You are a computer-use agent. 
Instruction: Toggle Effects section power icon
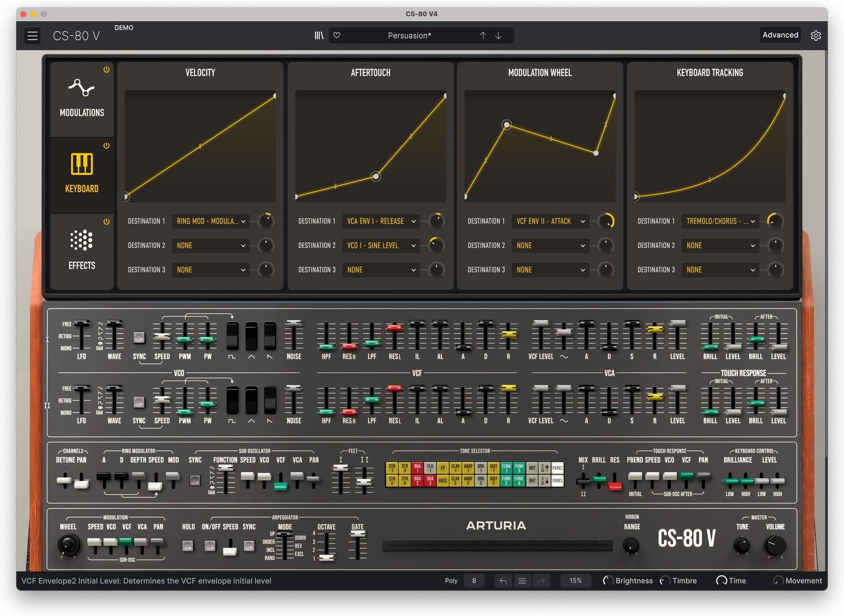(106, 221)
